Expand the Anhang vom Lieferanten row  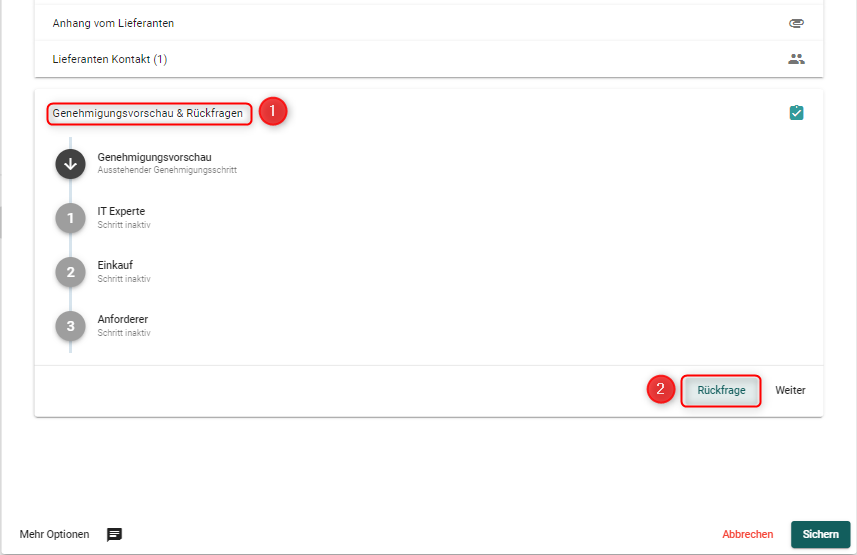428,23
